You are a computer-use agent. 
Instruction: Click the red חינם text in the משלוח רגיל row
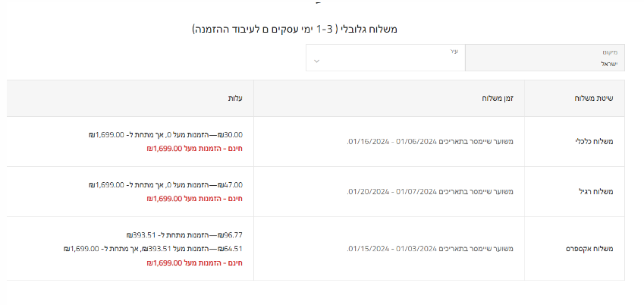click(194, 198)
